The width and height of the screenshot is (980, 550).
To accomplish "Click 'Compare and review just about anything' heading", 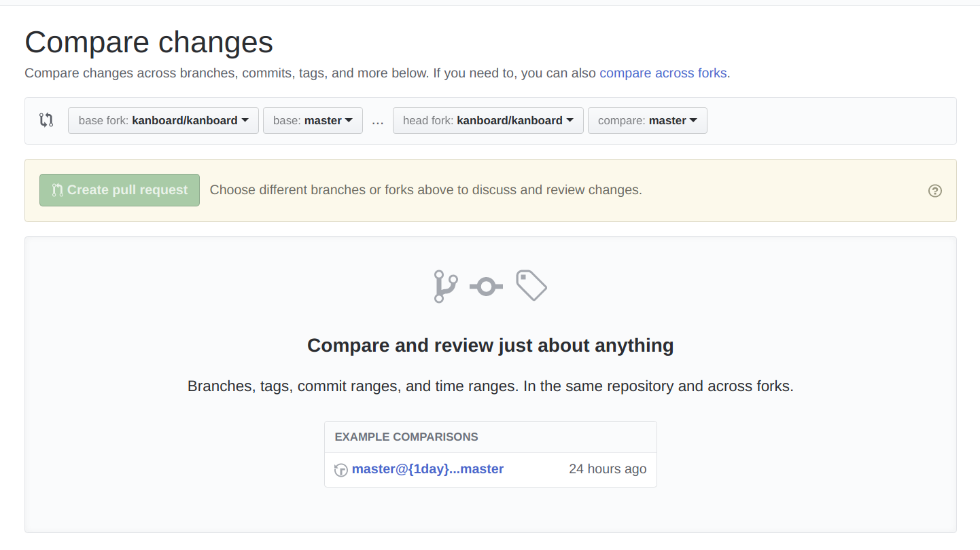I will tap(491, 346).
